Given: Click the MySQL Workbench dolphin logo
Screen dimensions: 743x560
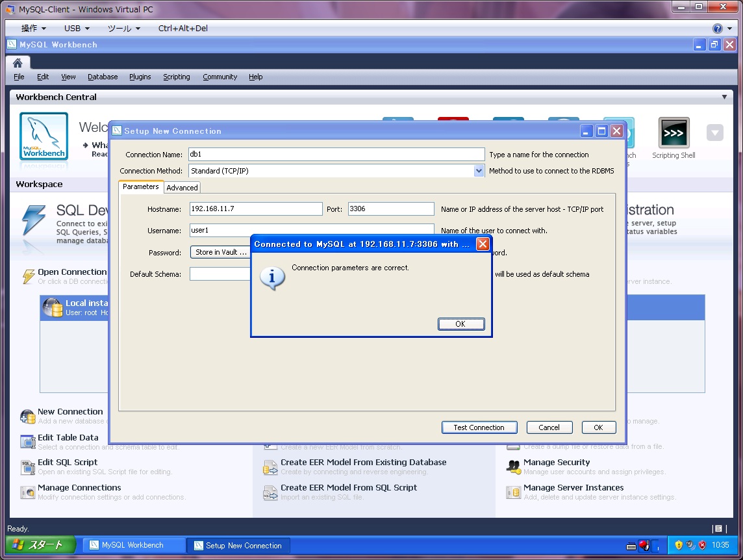Looking at the screenshot, I should [44, 136].
